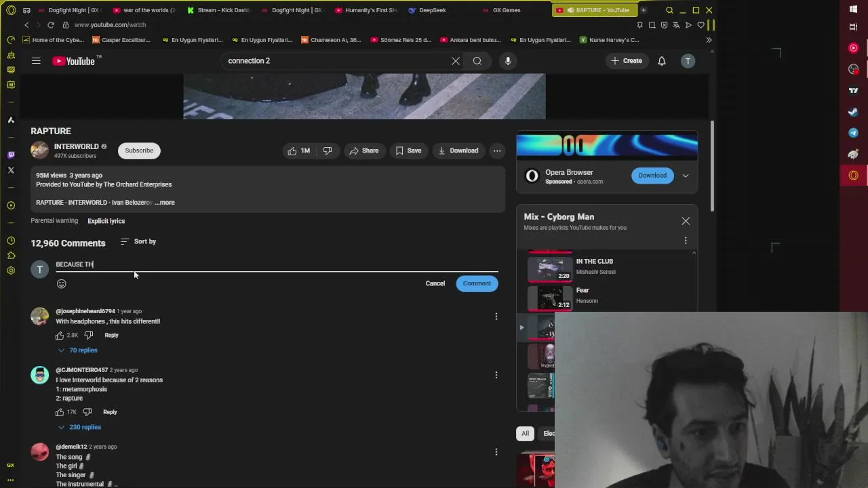Focus the YouTube search field
868x488 pixels.
336,61
